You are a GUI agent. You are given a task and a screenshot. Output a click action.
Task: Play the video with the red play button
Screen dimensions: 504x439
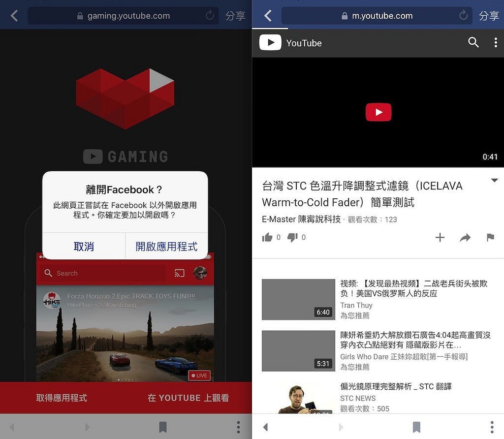378,112
